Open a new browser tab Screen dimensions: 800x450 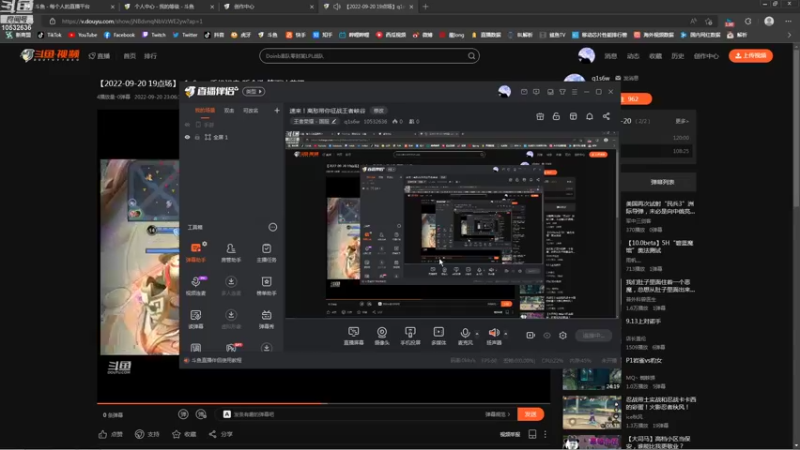pos(426,7)
